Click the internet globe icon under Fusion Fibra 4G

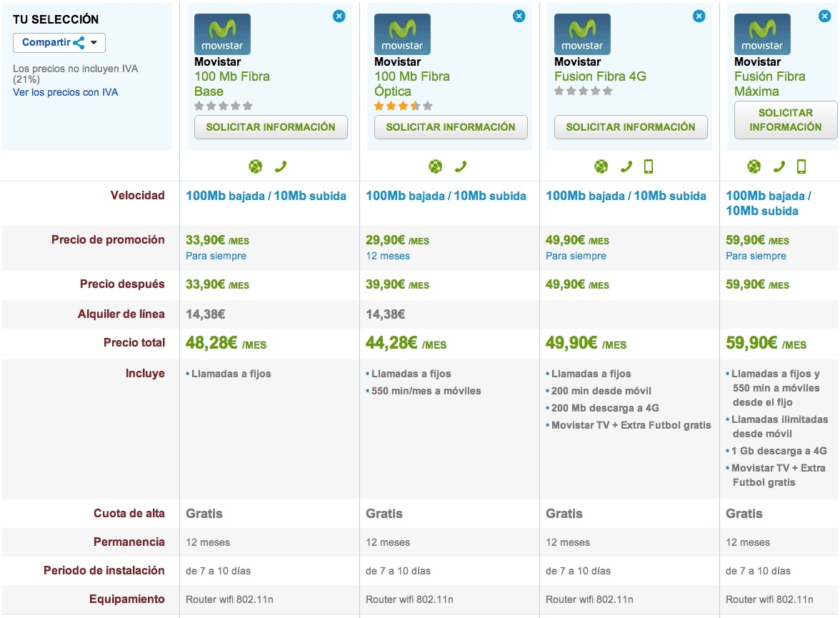(x=601, y=166)
